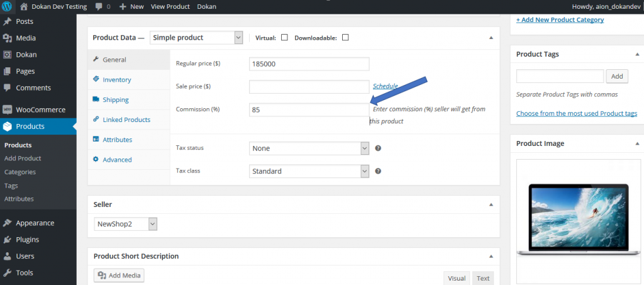Click the Media library icon in sidebar

point(7,38)
